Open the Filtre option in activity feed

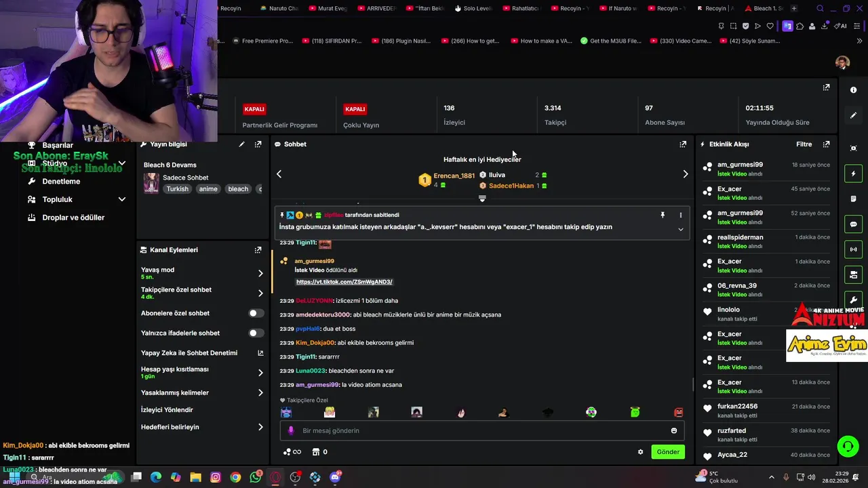[804, 144]
